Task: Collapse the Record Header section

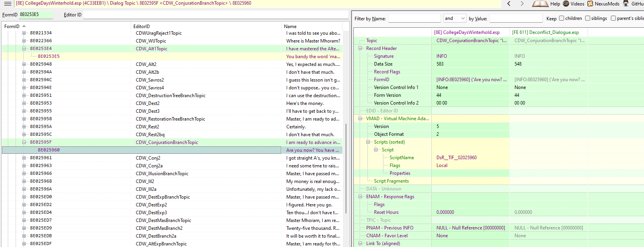Action: tap(360, 48)
